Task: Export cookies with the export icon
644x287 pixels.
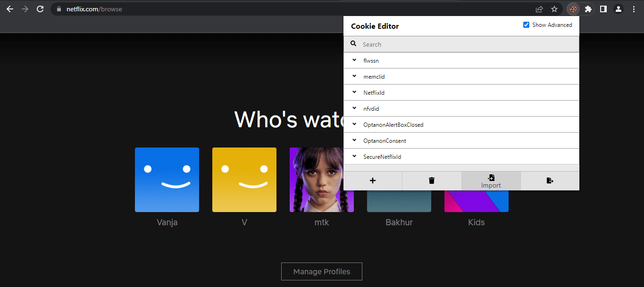Action: click(x=550, y=180)
